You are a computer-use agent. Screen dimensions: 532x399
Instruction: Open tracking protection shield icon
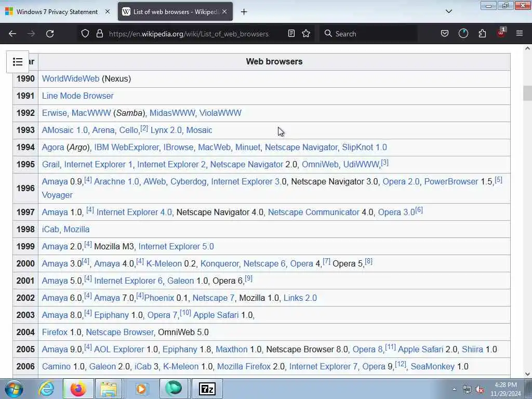point(85,34)
